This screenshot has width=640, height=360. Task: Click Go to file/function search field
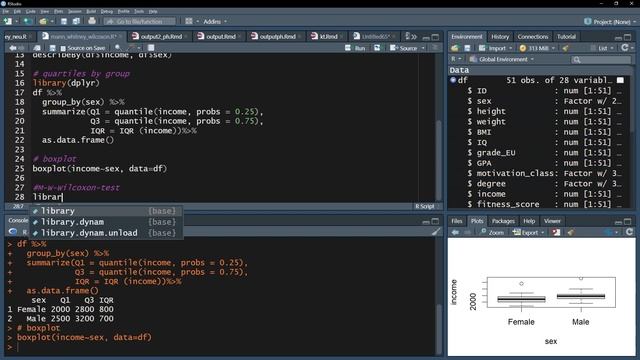pos(140,21)
